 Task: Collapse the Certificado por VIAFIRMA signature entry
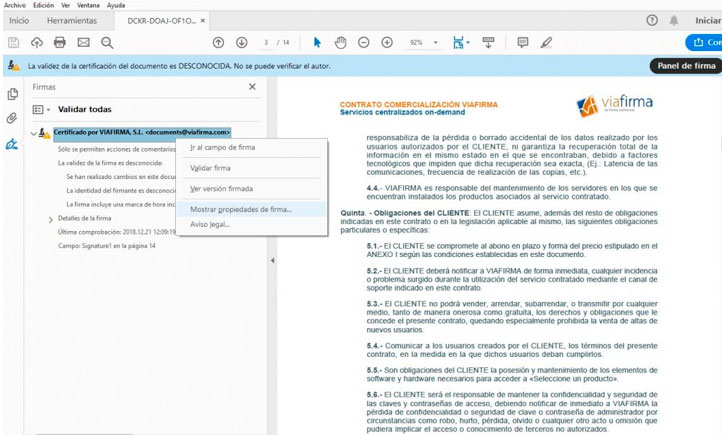point(33,132)
